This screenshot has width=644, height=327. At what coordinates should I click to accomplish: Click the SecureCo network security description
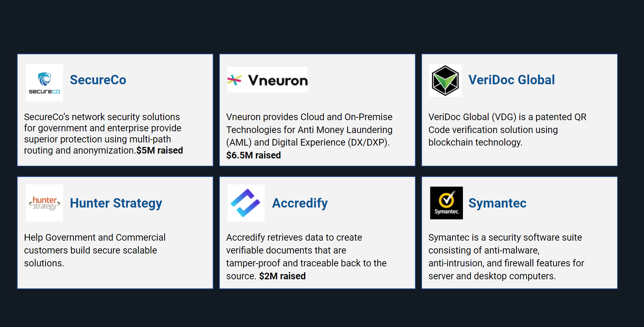[x=103, y=128]
